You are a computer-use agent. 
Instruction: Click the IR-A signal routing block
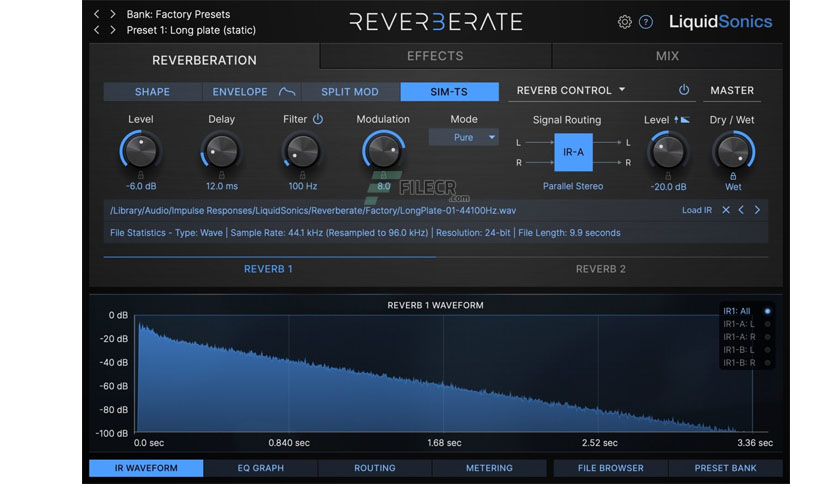(x=573, y=152)
